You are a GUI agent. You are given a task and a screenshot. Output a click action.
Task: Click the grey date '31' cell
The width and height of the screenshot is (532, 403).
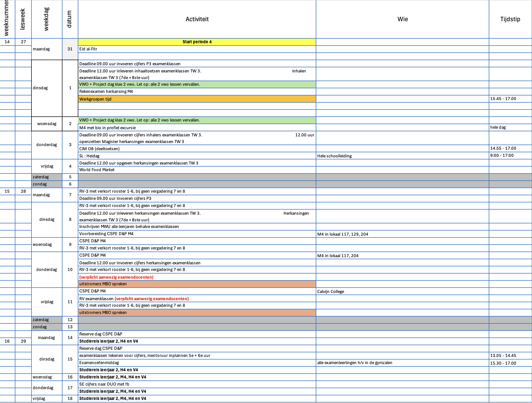(x=70, y=49)
